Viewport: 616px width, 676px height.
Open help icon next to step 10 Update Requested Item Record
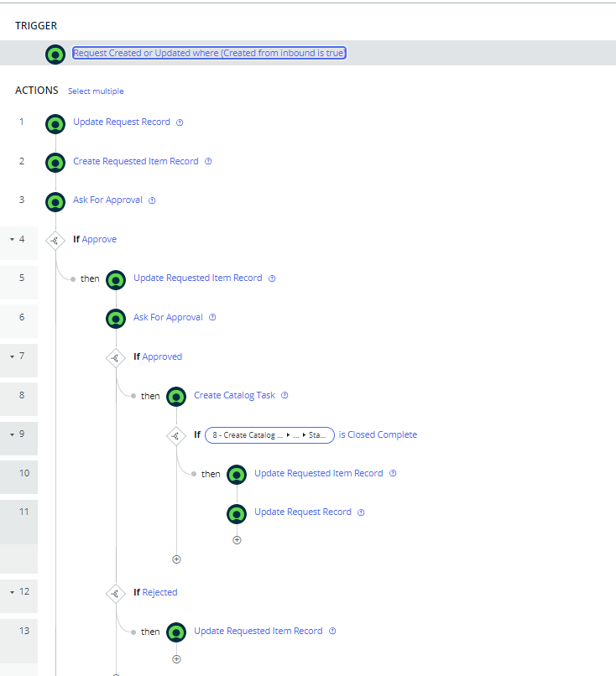tap(393, 473)
